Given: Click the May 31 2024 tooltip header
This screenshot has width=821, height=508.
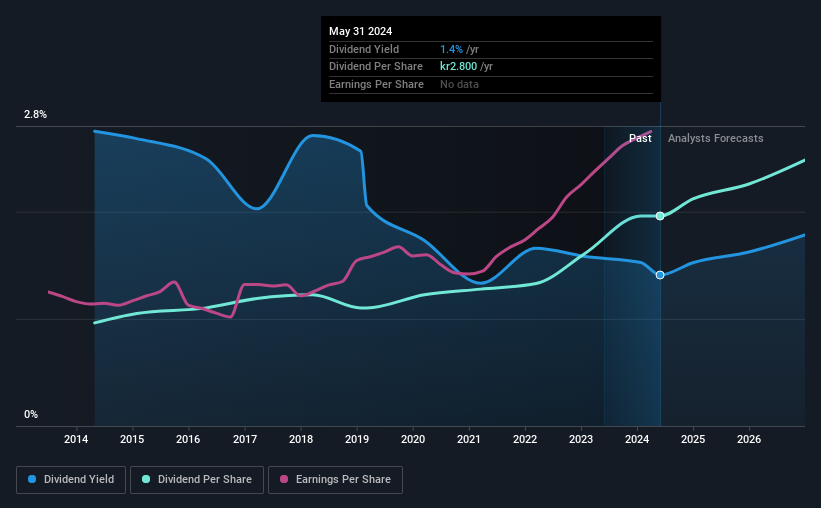Looking at the screenshot, I should [360, 31].
